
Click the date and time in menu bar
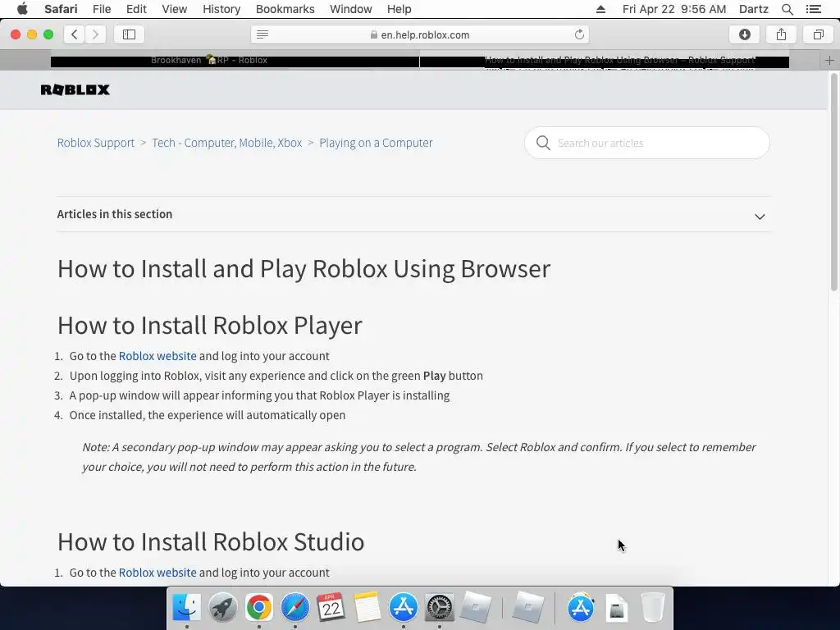click(x=674, y=9)
